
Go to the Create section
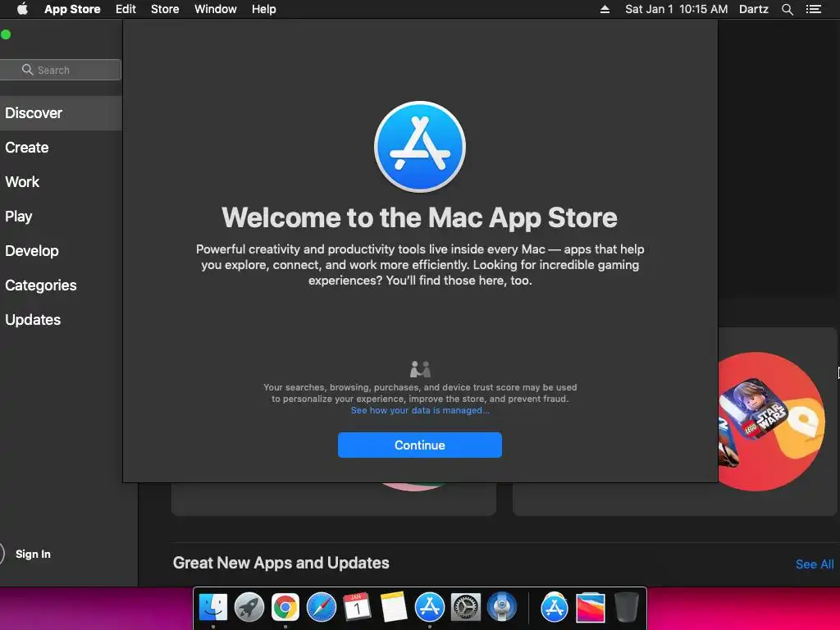point(27,148)
